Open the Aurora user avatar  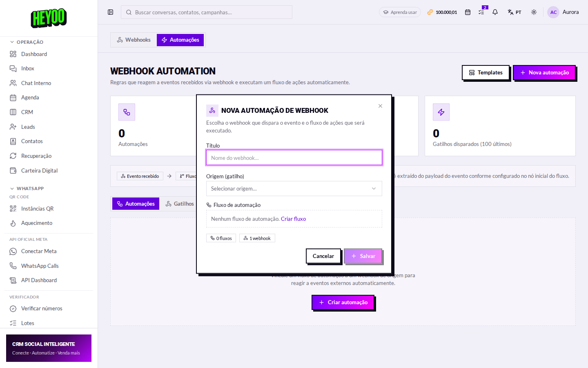(563, 12)
